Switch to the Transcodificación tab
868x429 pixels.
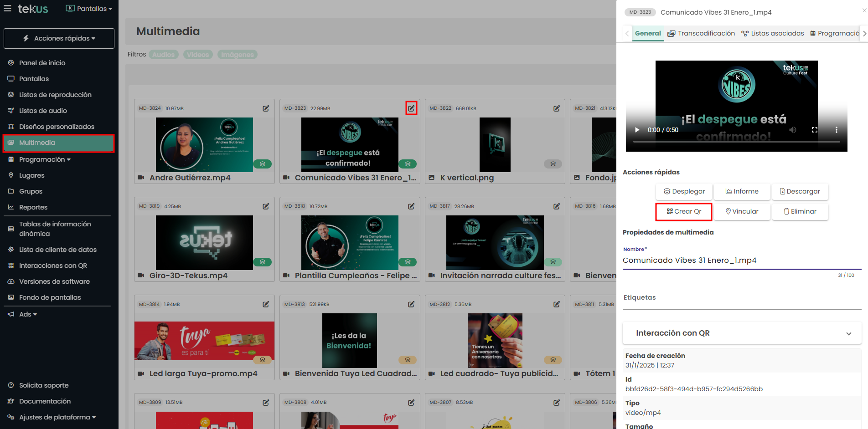[701, 33]
